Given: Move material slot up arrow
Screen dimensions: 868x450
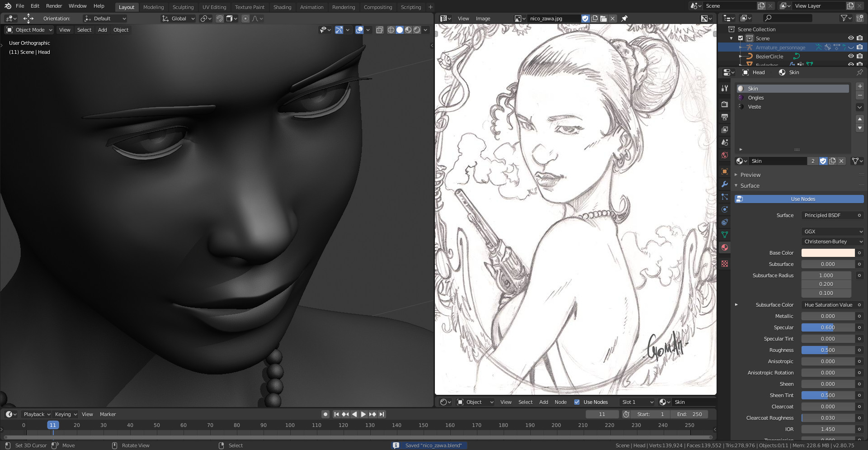Looking at the screenshot, I should [x=860, y=119].
